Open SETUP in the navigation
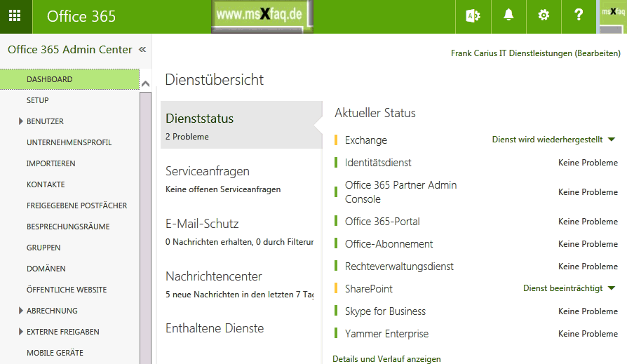The height and width of the screenshot is (364, 627). [x=38, y=100]
